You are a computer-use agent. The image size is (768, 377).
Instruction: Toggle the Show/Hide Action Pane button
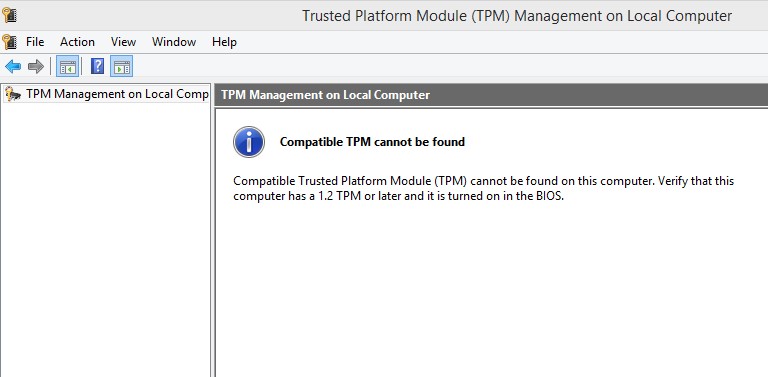click(121, 67)
